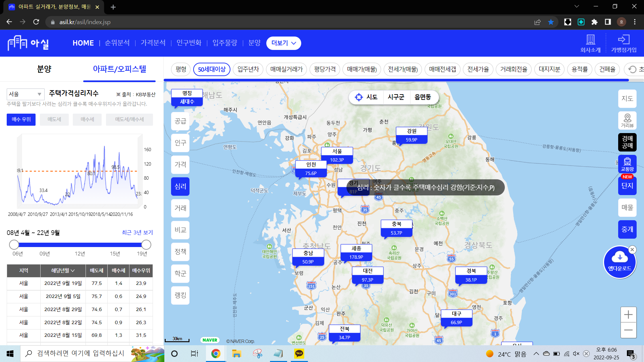
Task: Open the 교통망 transit map icon
Action: point(627,164)
